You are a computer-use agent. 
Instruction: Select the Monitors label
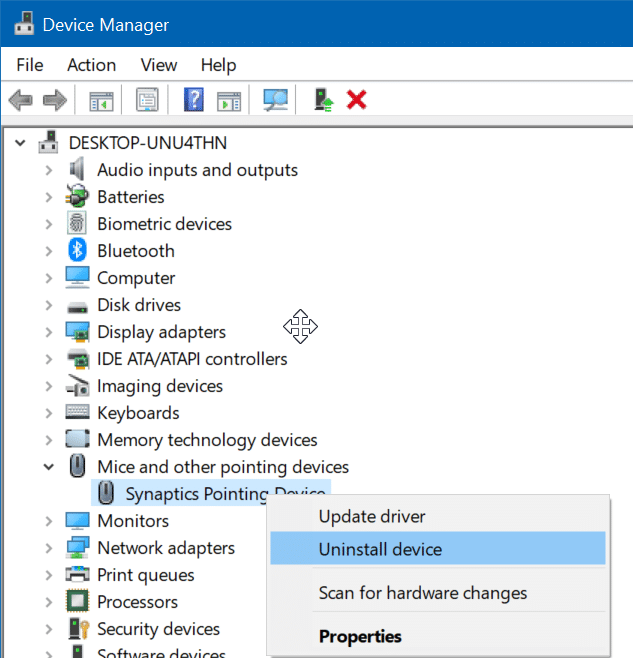point(133,521)
